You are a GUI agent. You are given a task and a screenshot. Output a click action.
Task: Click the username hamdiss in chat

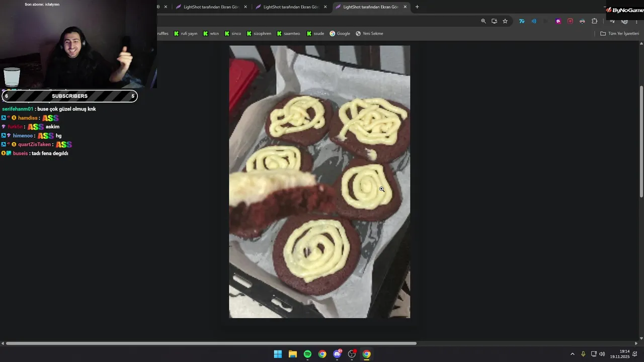point(28,118)
